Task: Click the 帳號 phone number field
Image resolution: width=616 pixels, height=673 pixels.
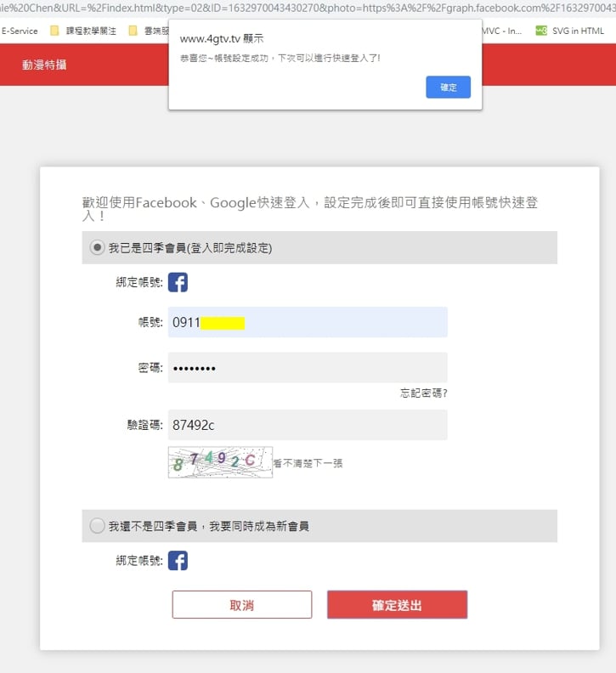Action: [x=308, y=323]
